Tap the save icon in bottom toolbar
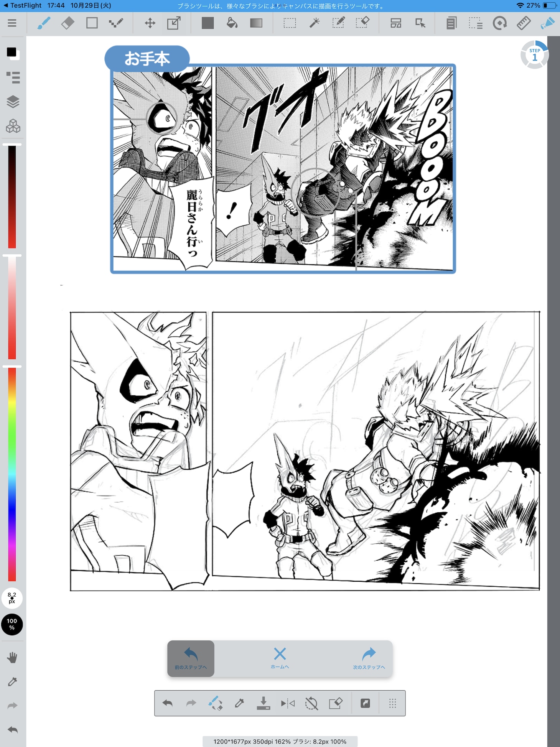560x747 pixels. click(x=263, y=703)
